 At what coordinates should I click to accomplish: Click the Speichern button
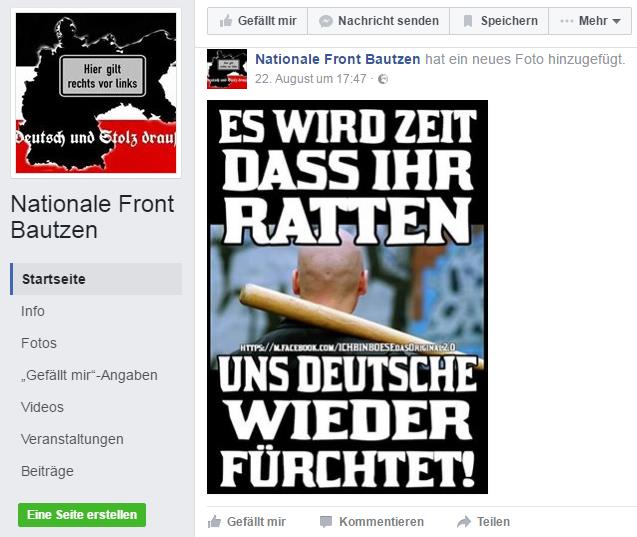(x=499, y=21)
